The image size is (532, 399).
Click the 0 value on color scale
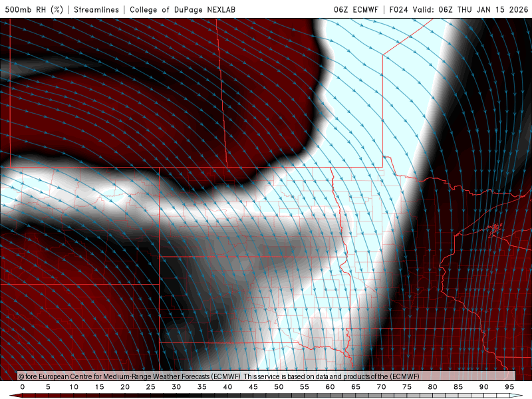[23, 387]
